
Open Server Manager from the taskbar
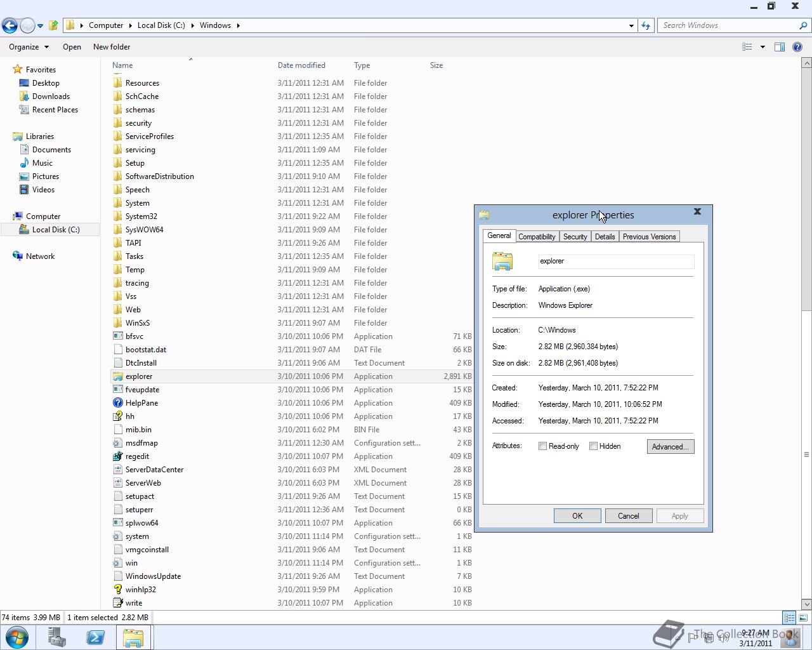click(x=57, y=637)
